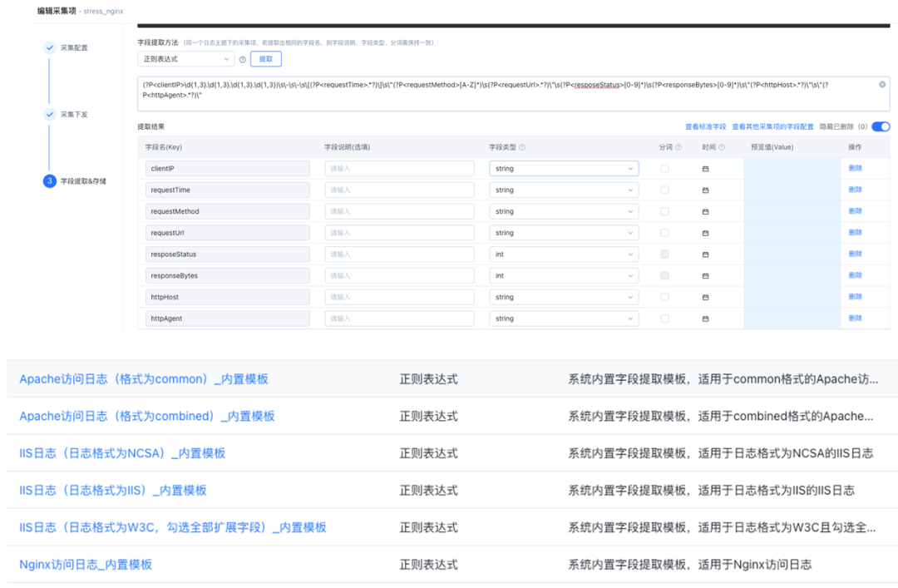Click the 采集下发 step checkmark icon
The width and height of the screenshot is (898, 588).
(x=50, y=114)
